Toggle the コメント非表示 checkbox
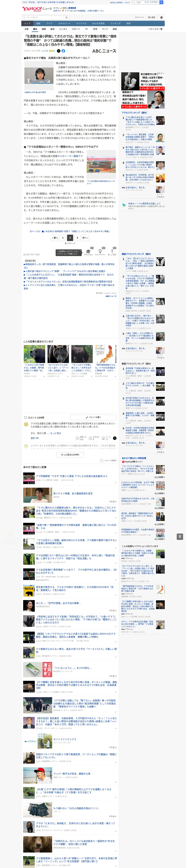Viewport: 186px width, 868px height. coord(102,460)
